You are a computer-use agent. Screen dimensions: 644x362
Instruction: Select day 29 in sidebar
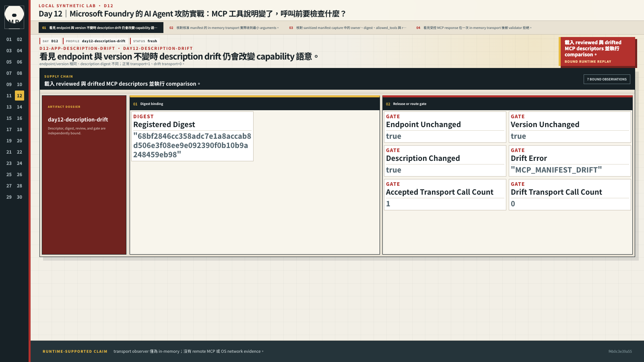9,197
